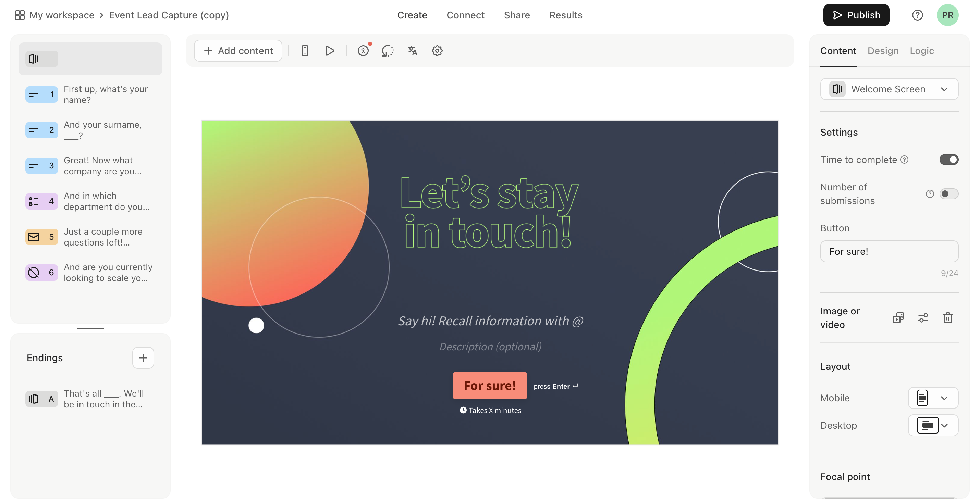This screenshot has width=980, height=502.
Task: Click the Description (optional) field
Action: 490,347
